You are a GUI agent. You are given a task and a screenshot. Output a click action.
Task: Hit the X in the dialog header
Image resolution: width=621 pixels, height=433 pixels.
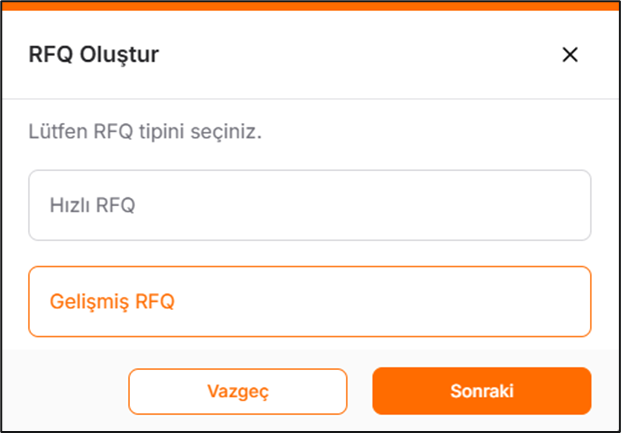point(570,55)
